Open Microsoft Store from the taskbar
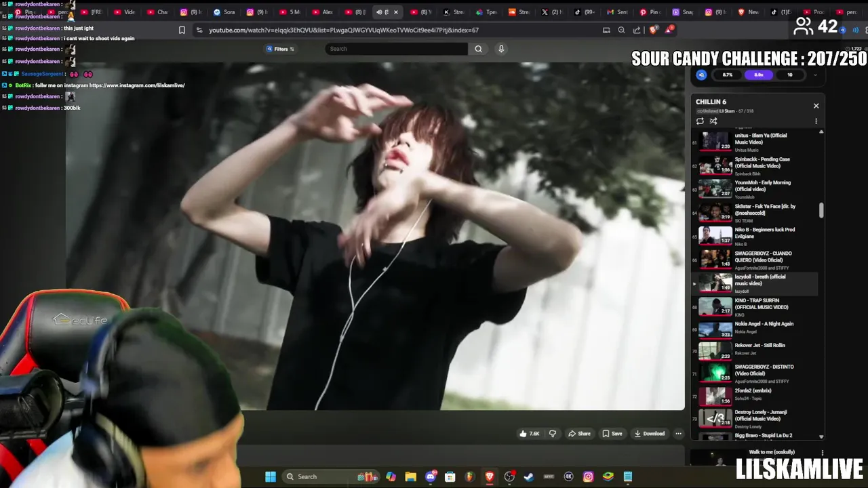The width and height of the screenshot is (868, 488). pyautogui.click(x=450, y=476)
